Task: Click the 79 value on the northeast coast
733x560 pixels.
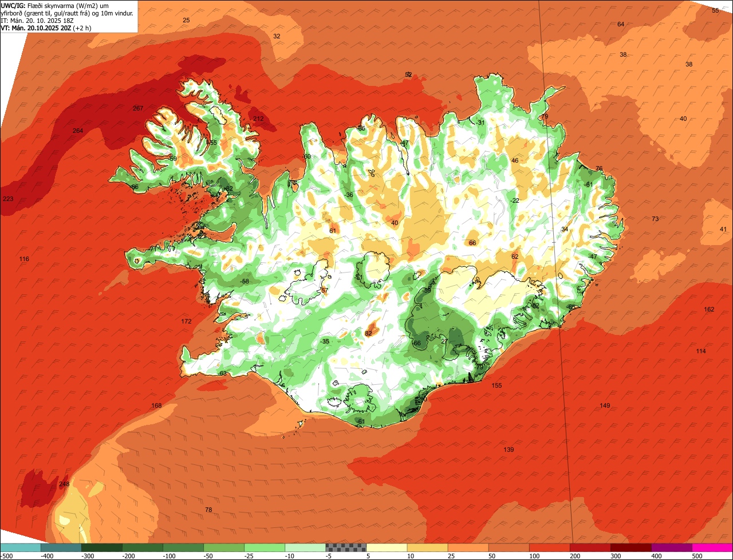Action: pyautogui.click(x=545, y=116)
